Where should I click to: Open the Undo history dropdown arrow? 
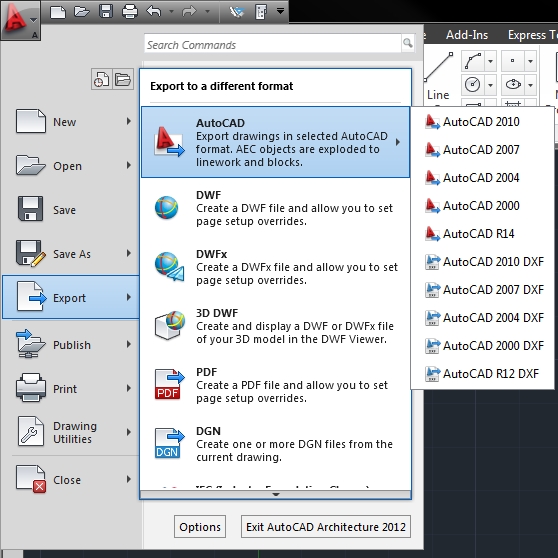[x=172, y=12]
